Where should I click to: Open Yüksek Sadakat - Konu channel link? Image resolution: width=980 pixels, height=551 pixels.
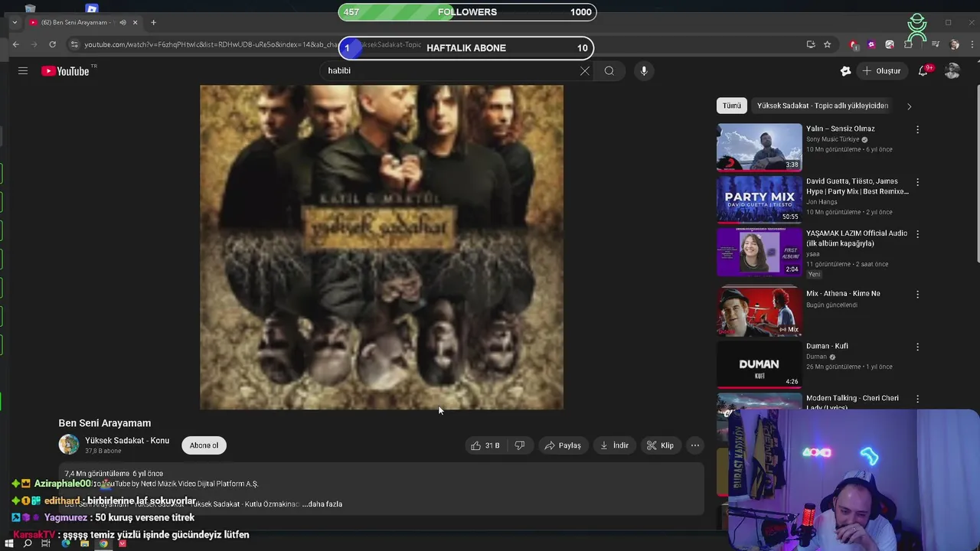click(127, 441)
